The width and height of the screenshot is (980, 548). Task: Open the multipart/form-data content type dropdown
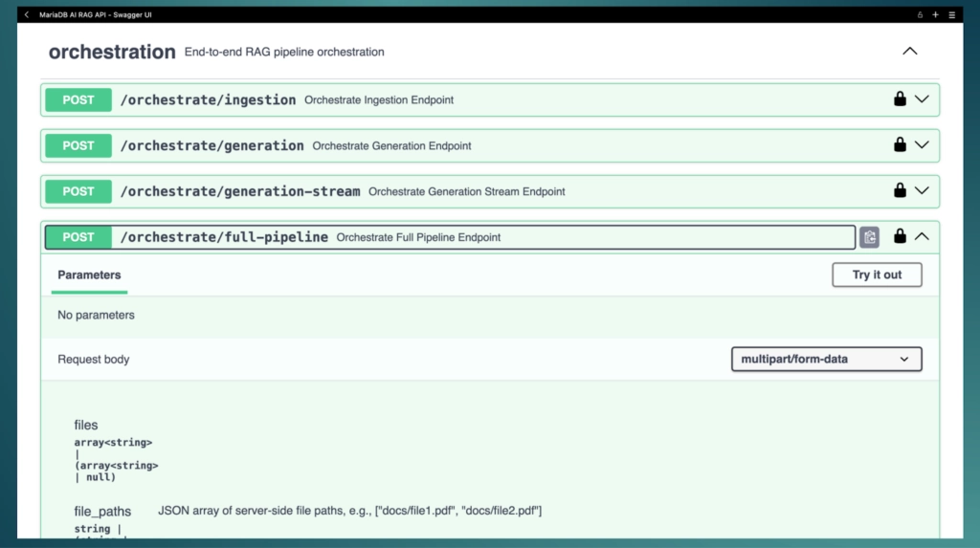pyautogui.click(x=826, y=360)
